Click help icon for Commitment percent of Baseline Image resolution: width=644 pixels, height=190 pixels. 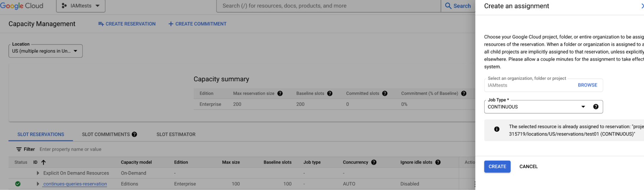(x=464, y=94)
